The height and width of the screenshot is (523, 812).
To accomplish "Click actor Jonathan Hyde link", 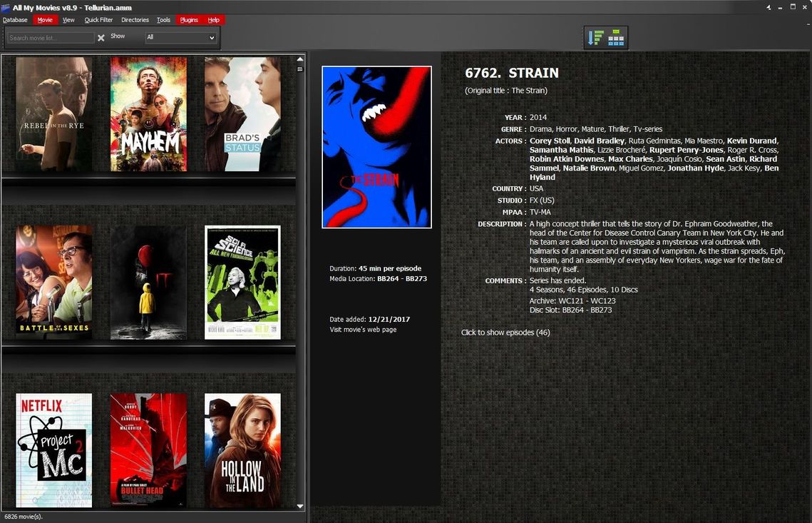I will (696, 168).
